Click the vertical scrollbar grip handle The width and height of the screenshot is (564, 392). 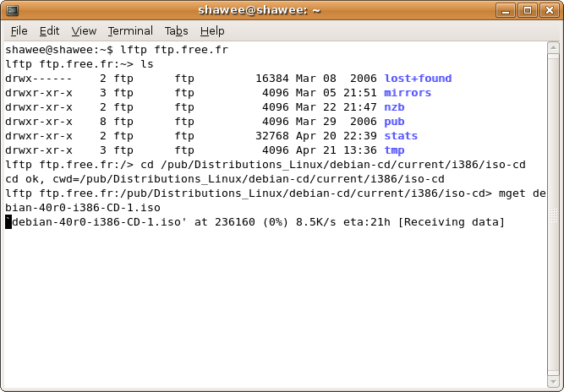[553, 215]
